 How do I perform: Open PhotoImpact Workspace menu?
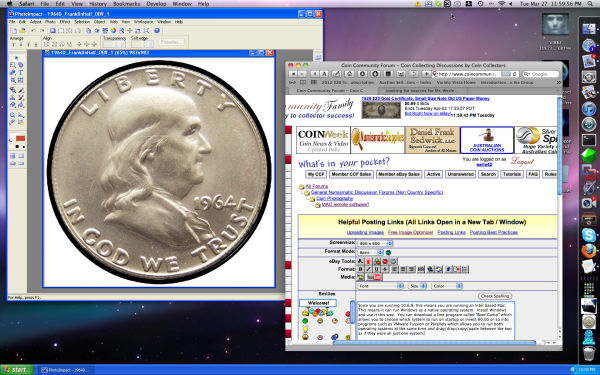pyautogui.click(x=143, y=22)
